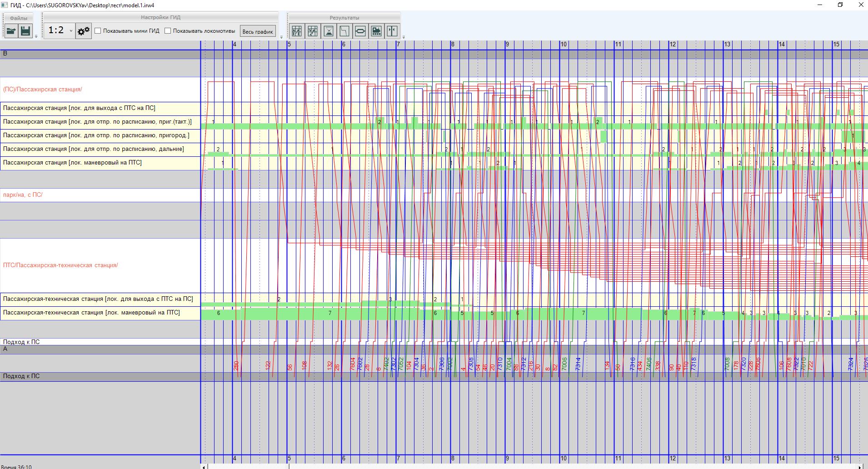Click the track loop results icon
Image resolution: width=868 pixels, height=469 pixels.
coord(360,31)
